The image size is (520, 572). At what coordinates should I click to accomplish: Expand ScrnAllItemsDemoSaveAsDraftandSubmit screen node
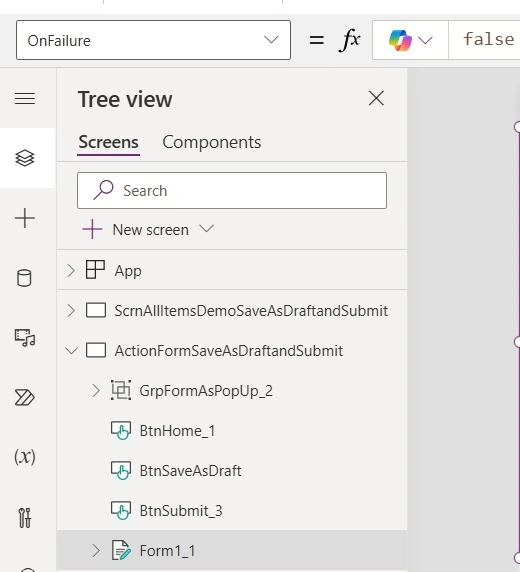71,311
